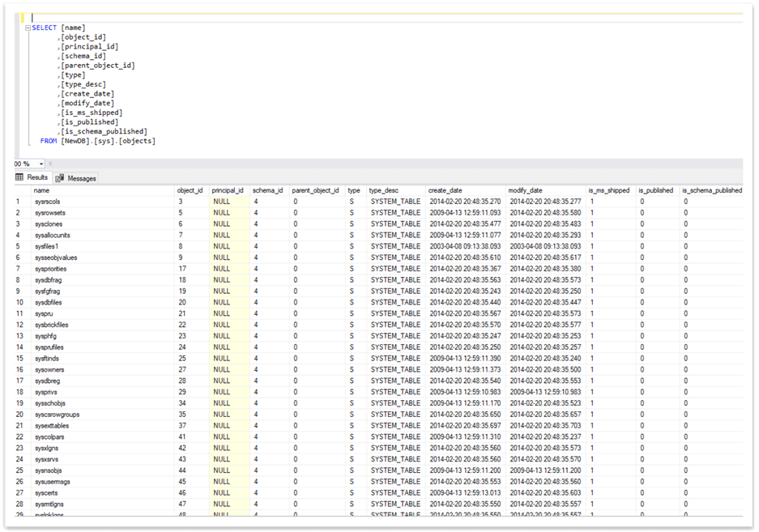Image resolution: width=759 pixels, height=532 pixels.
Task: Select the is_ms_shipped column header
Action: [611, 191]
